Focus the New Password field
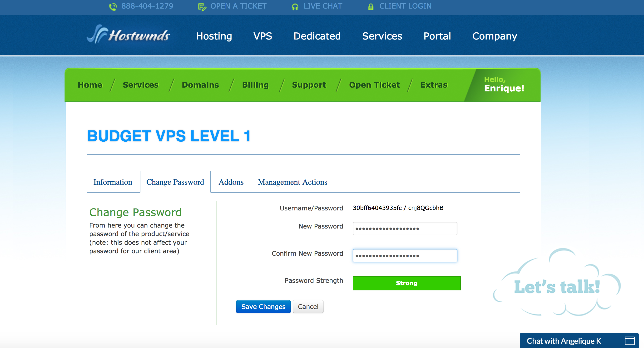This screenshot has height=348, width=644. click(405, 229)
